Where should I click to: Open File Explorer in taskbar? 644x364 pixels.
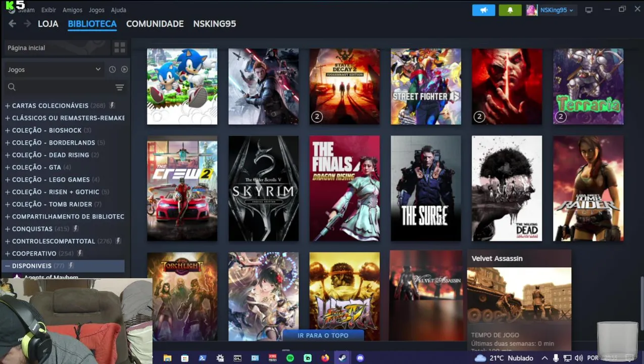click(x=168, y=358)
